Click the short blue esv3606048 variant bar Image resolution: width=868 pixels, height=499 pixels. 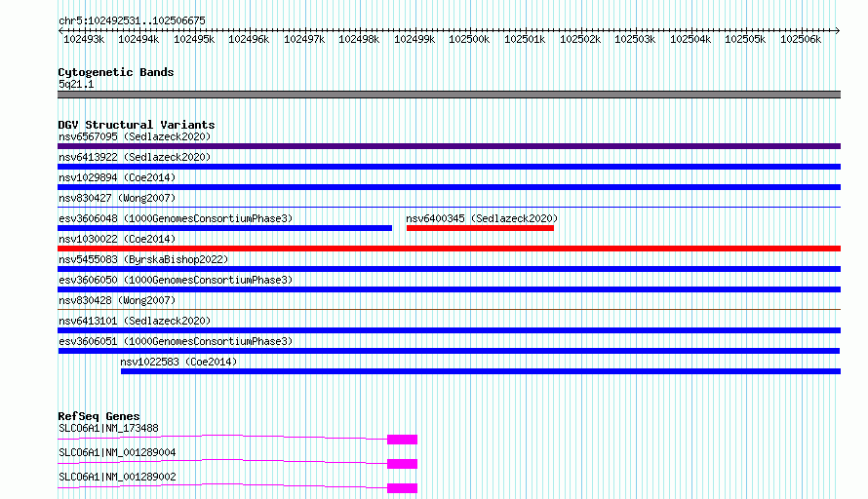(224, 228)
